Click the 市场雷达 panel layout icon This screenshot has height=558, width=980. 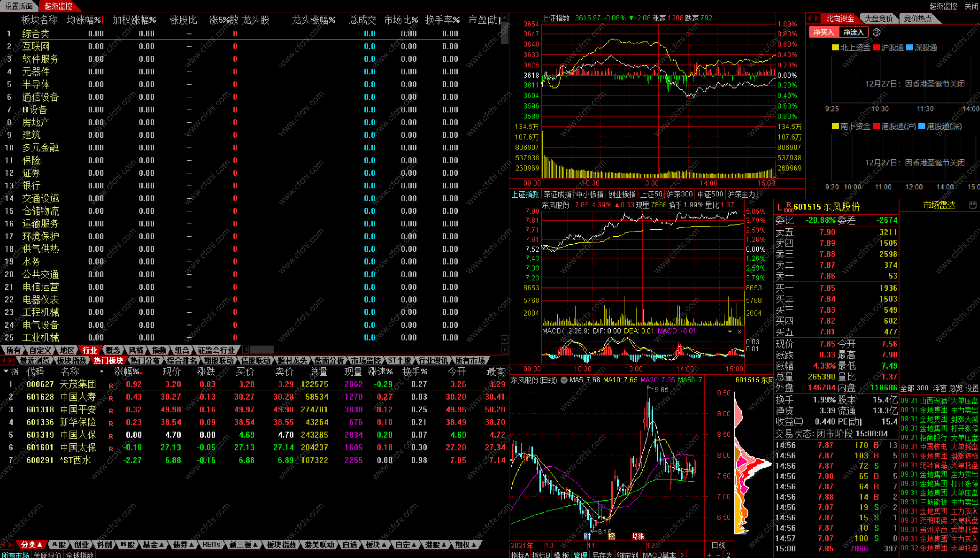pos(972,206)
